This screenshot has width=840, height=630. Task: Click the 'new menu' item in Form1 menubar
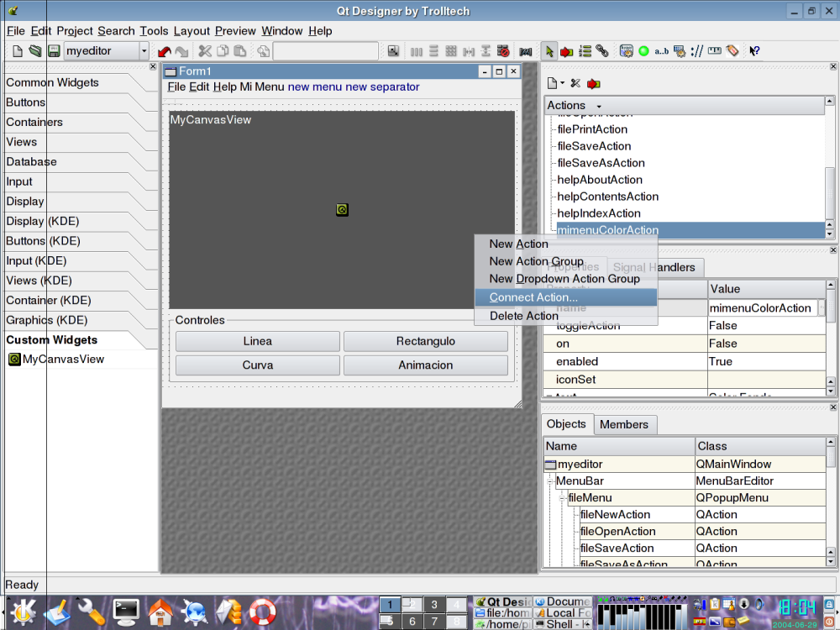[314, 87]
